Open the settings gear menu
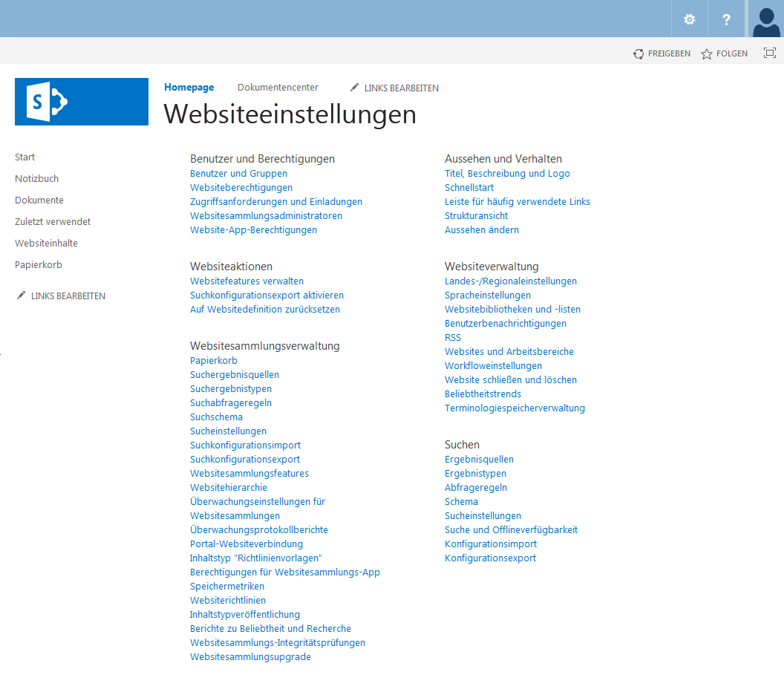This screenshot has width=784, height=692. [690, 19]
